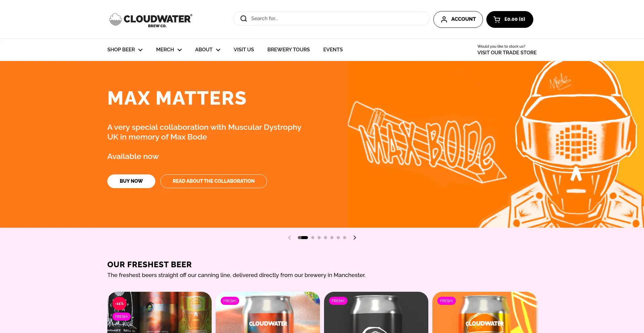Select the fourth carousel dot
Image resolution: width=644 pixels, height=333 pixels.
(325, 237)
